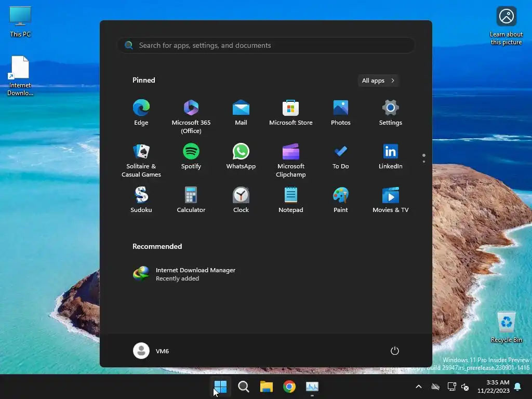Select the Internet Download desktop shortcut
The height and width of the screenshot is (399, 532).
(x=20, y=76)
